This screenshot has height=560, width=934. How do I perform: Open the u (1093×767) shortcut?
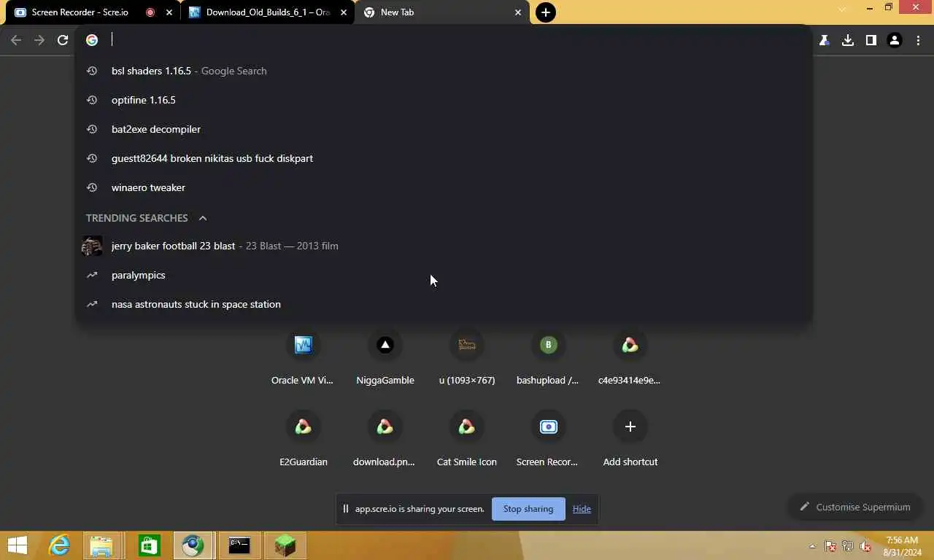pyautogui.click(x=466, y=357)
